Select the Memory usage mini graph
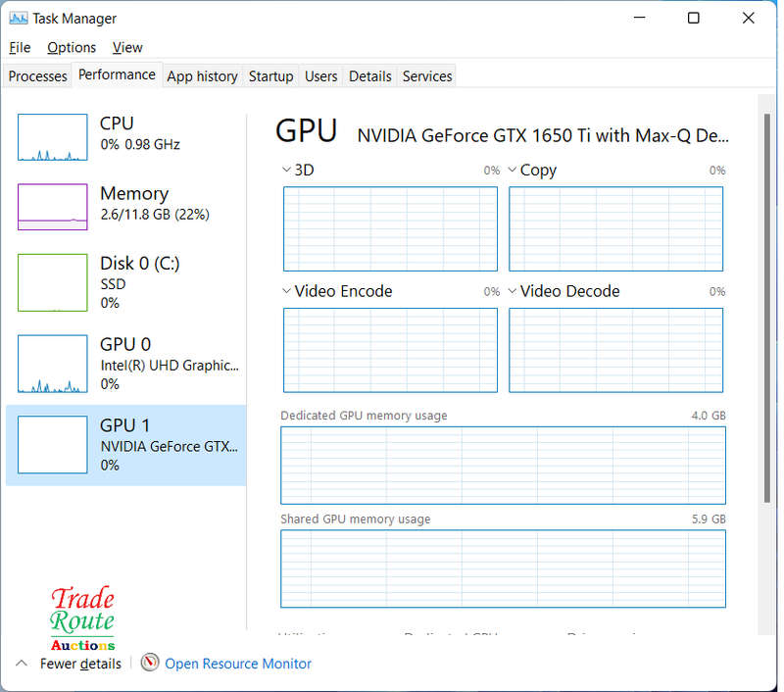784x692 pixels. [53, 207]
